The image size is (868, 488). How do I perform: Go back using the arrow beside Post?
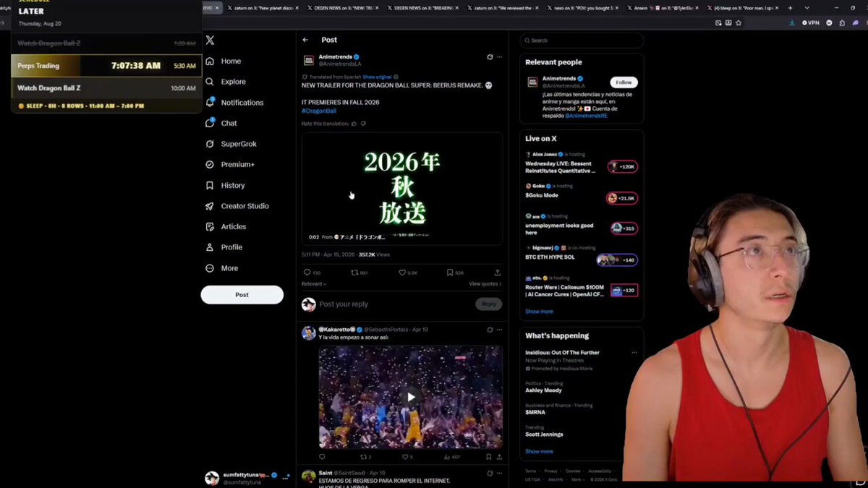306,40
